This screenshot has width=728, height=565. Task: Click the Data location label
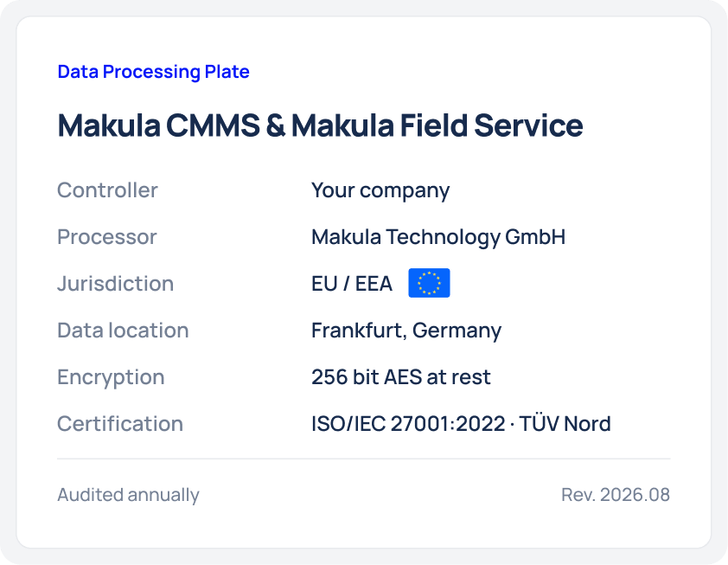tap(123, 331)
